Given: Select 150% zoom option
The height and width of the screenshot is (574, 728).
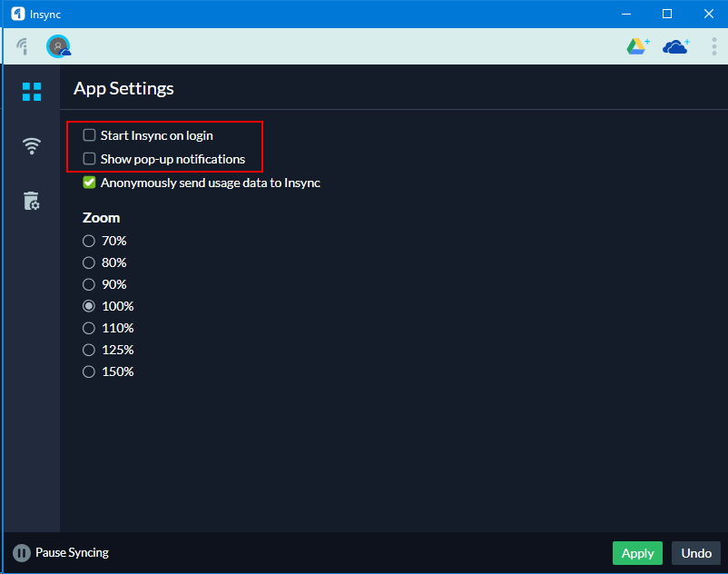Looking at the screenshot, I should click(89, 371).
